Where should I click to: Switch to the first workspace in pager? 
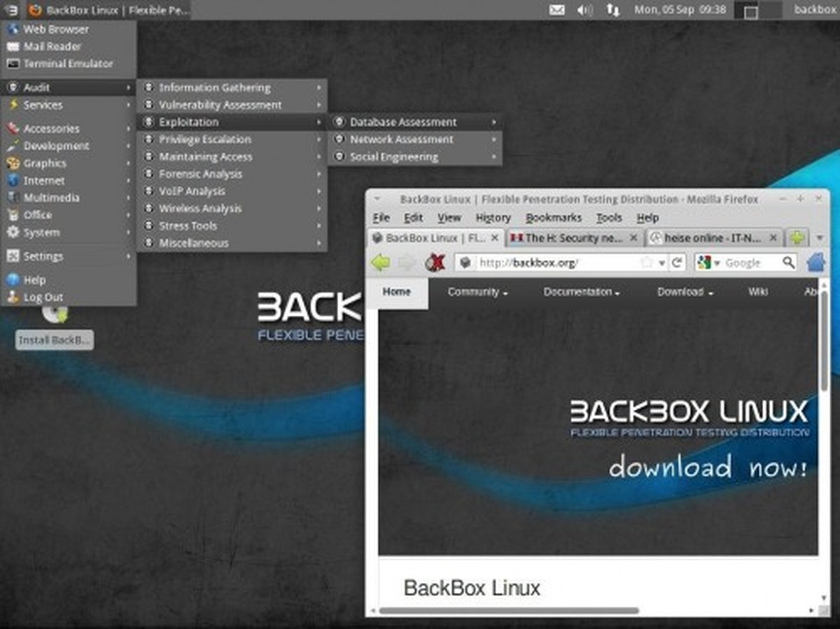(x=747, y=10)
